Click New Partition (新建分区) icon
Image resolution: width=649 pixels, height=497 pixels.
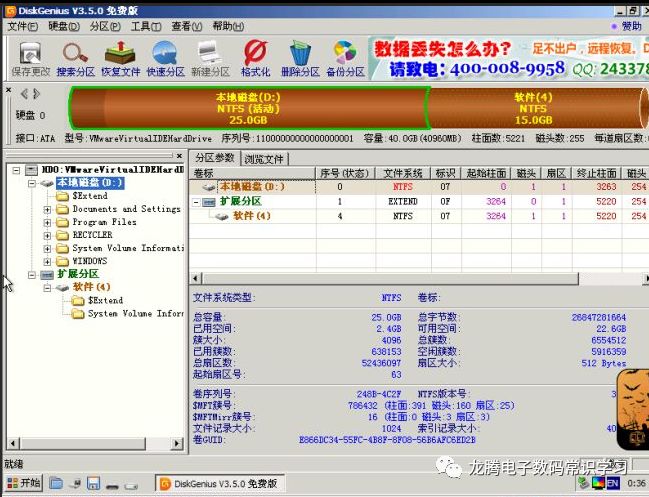click(x=210, y=58)
